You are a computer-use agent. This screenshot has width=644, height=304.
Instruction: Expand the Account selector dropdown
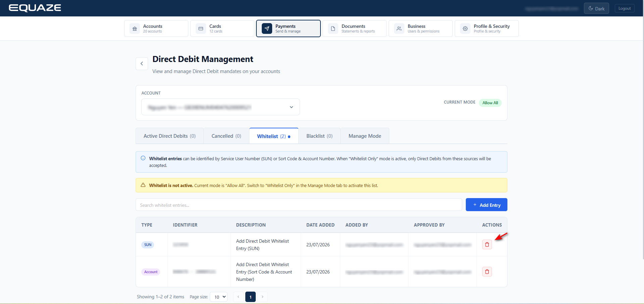(x=220, y=107)
